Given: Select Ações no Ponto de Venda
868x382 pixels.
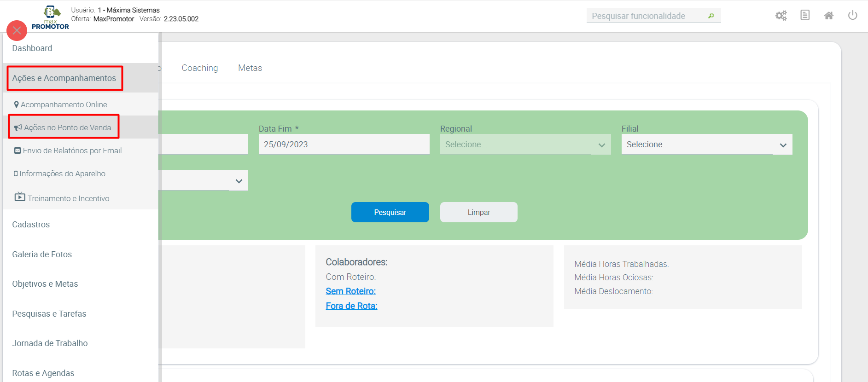Looking at the screenshot, I should click(x=67, y=127).
